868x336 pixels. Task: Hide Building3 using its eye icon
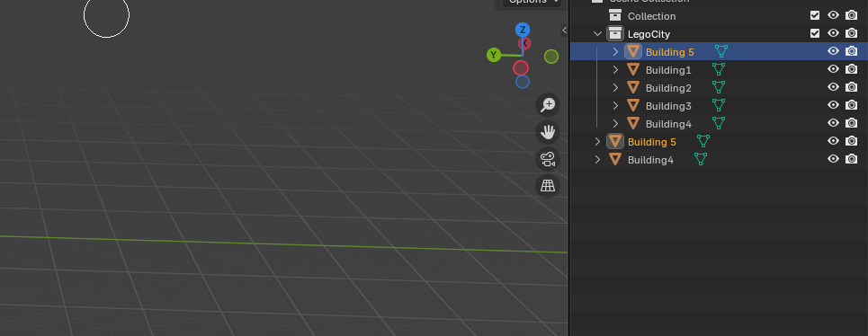point(833,105)
